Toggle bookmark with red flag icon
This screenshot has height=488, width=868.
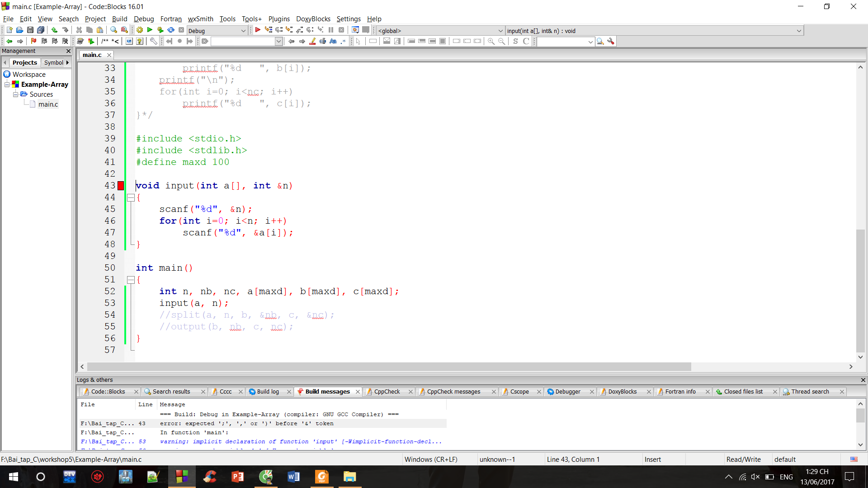(x=33, y=41)
